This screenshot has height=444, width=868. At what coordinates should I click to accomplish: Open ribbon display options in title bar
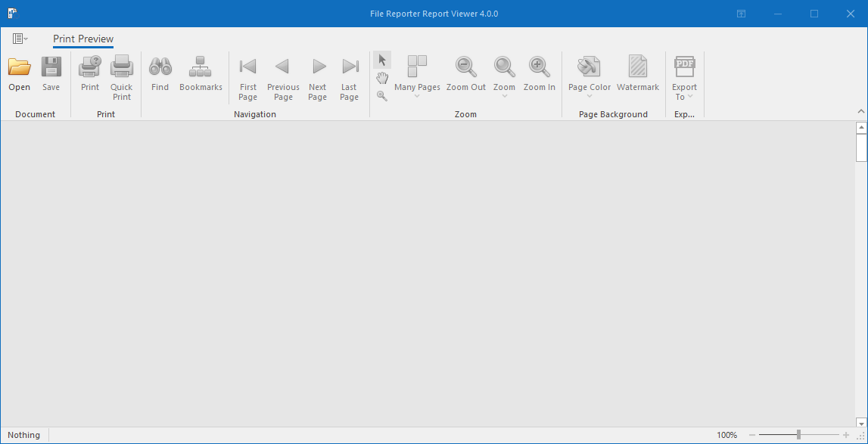[741, 14]
